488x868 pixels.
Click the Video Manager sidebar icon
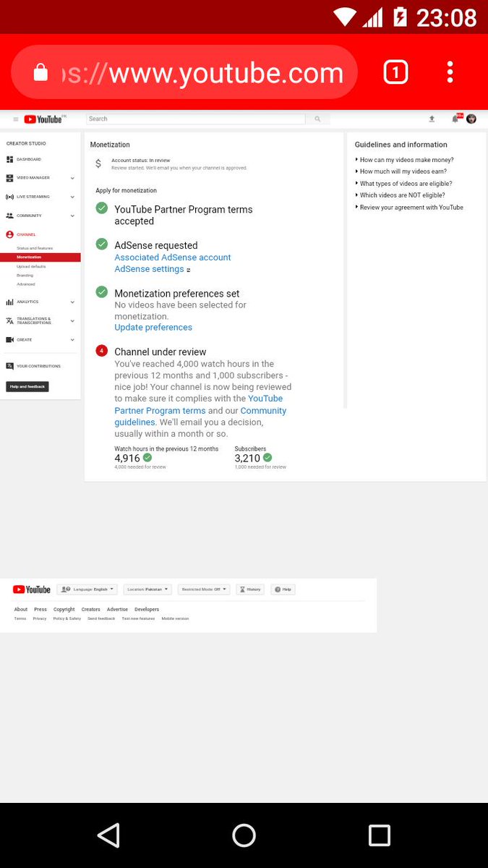coord(10,178)
